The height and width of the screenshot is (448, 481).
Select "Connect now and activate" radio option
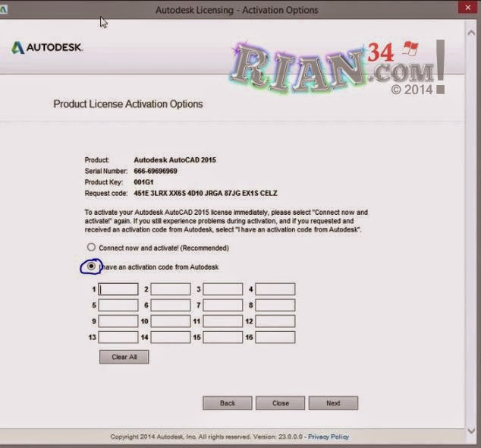pyautogui.click(x=91, y=248)
